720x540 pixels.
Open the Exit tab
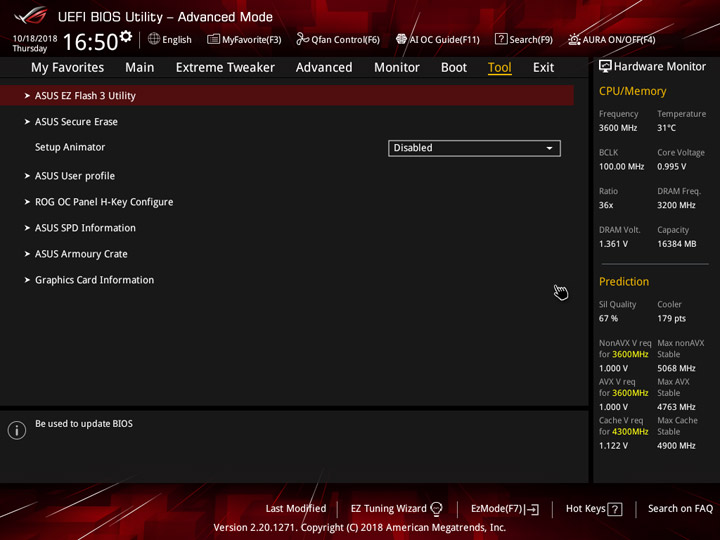click(x=543, y=68)
